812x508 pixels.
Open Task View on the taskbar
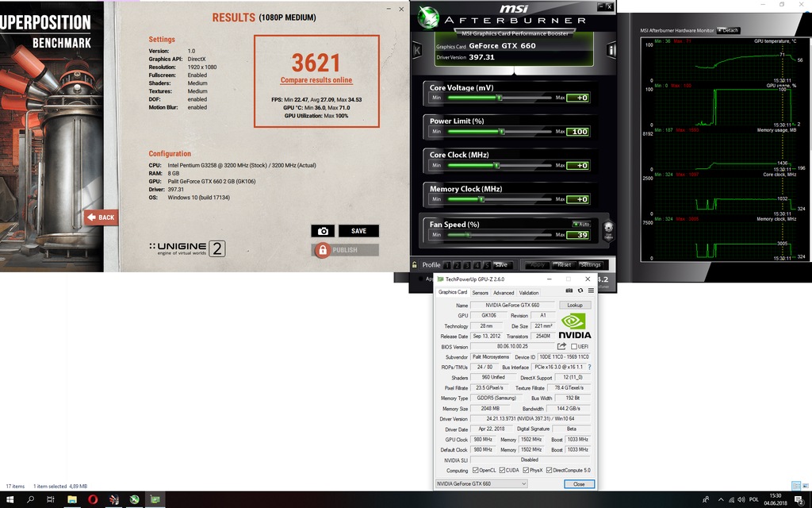click(x=50, y=500)
